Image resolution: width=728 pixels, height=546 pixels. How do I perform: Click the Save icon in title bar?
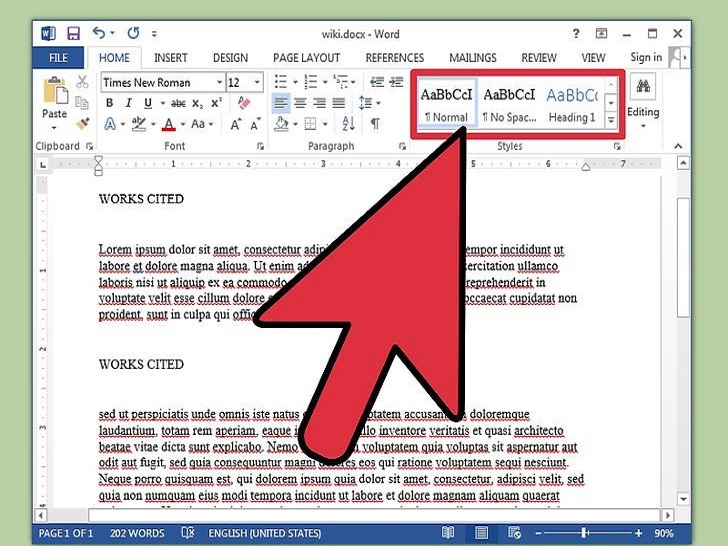73,33
